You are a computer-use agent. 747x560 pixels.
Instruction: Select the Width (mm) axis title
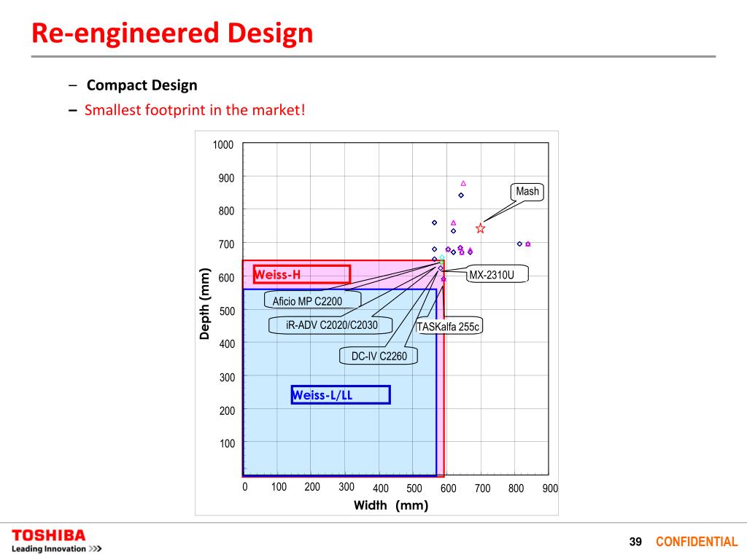391,505
